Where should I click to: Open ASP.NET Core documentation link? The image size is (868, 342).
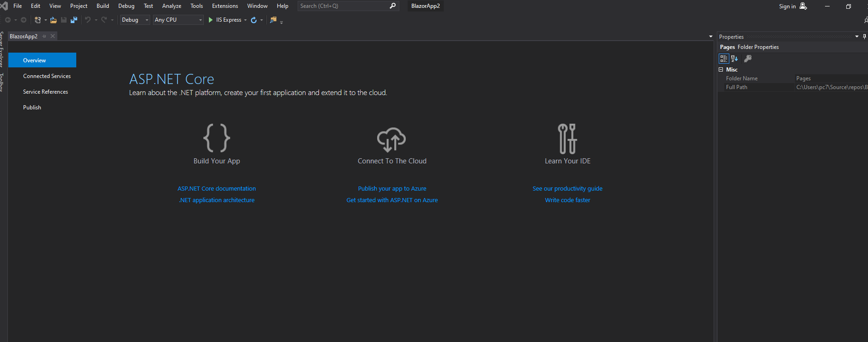pos(217,189)
